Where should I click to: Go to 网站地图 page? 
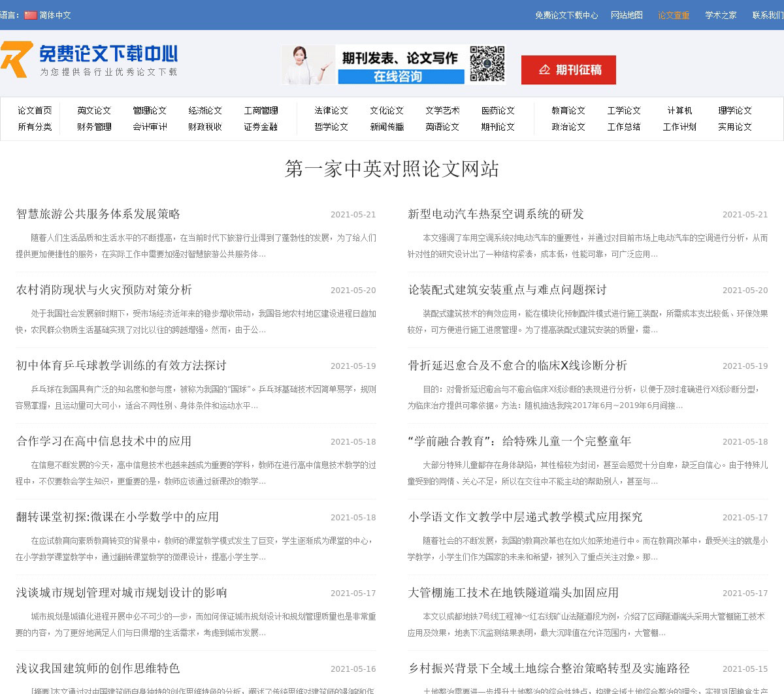click(x=627, y=15)
